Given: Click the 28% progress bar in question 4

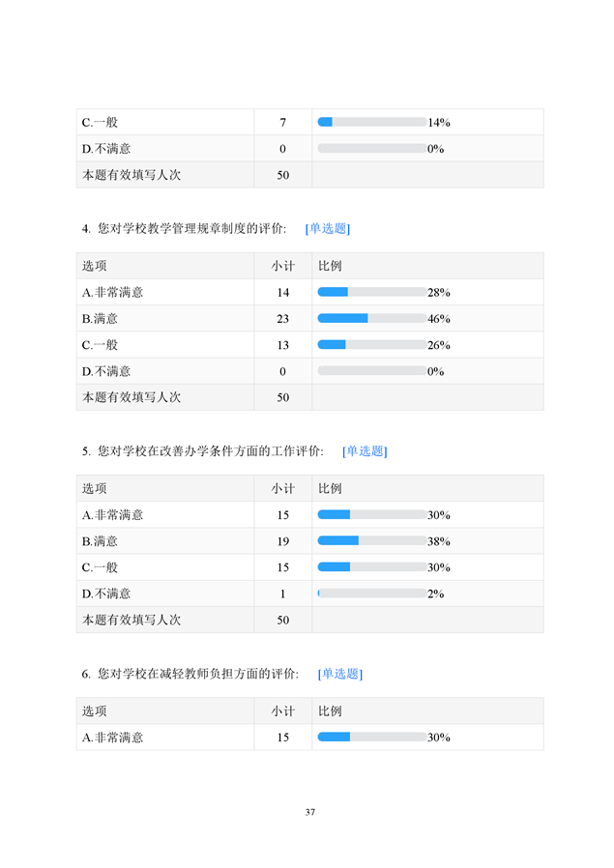Looking at the screenshot, I should 372,292.
